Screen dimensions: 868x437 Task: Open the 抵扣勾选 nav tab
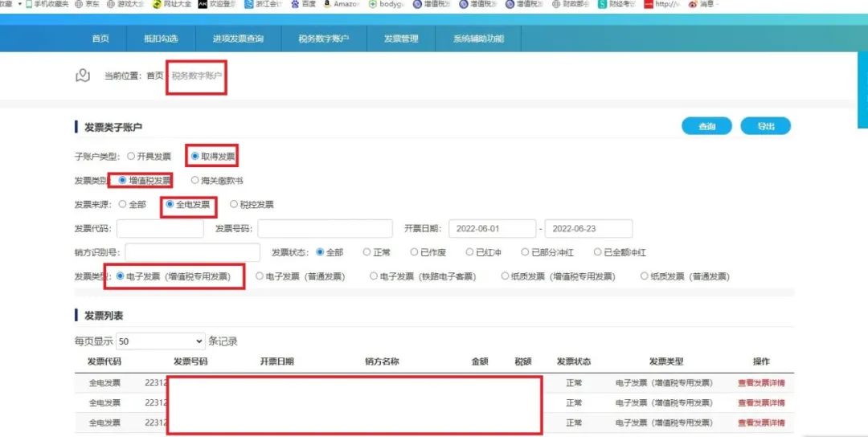(x=161, y=39)
